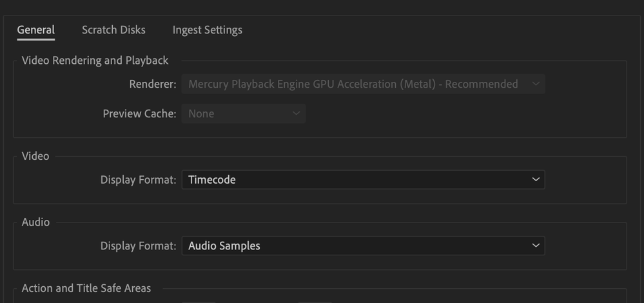The image size is (644, 303).
Task: Click the Preview Cache chevron arrow
Action: pyautogui.click(x=296, y=113)
